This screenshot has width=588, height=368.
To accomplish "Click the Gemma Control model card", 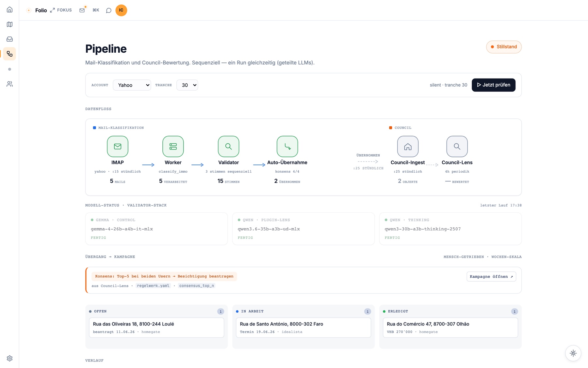I will [x=156, y=229].
